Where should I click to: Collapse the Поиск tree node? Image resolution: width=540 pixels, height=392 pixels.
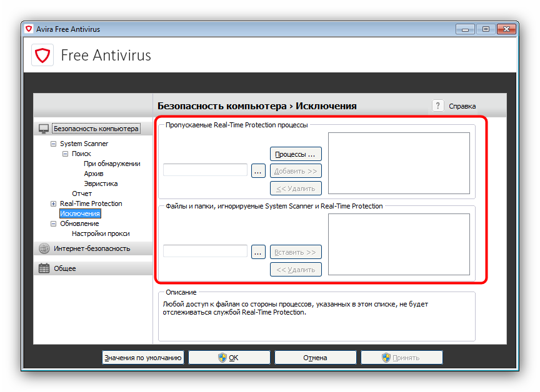(x=65, y=154)
